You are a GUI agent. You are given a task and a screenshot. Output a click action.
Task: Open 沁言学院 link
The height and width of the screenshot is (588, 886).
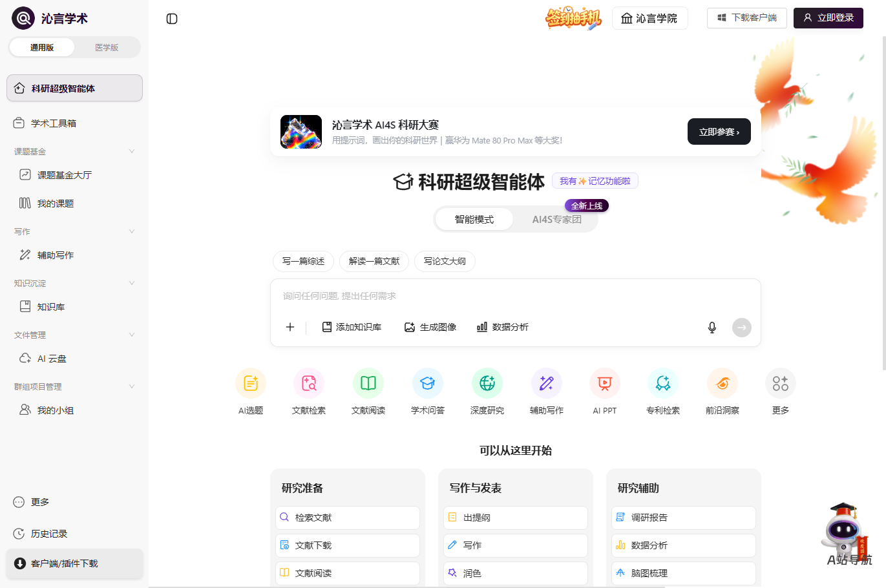pyautogui.click(x=649, y=18)
